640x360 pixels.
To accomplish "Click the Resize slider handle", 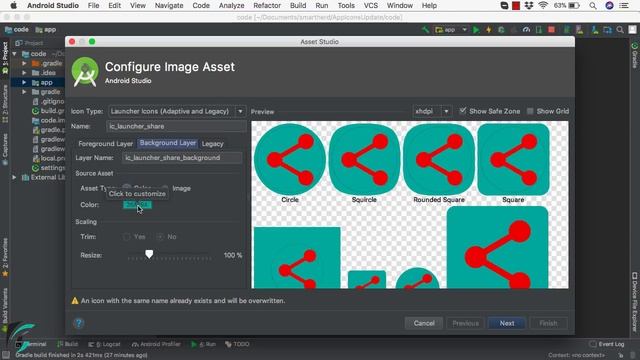I will point(149,254).
